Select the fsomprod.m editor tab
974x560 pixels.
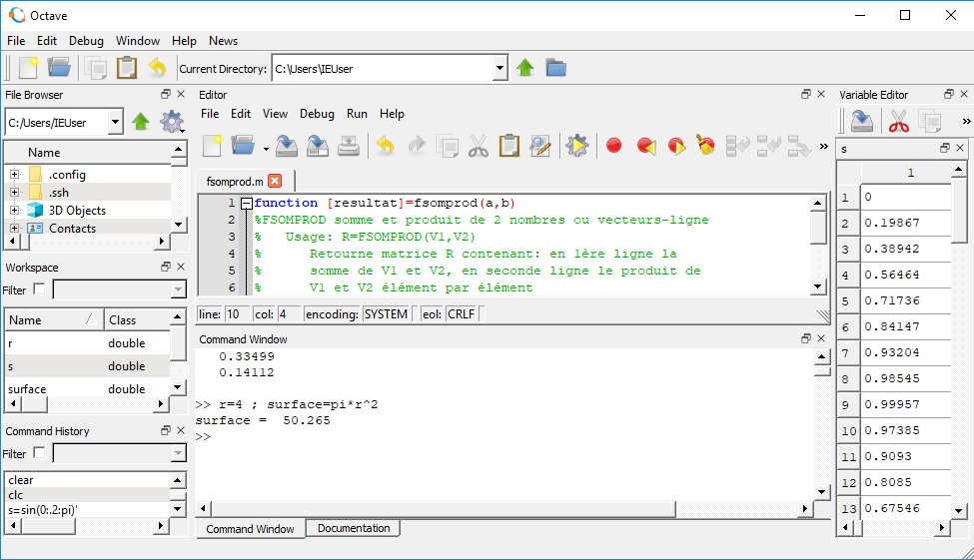[x=235, y=182]
